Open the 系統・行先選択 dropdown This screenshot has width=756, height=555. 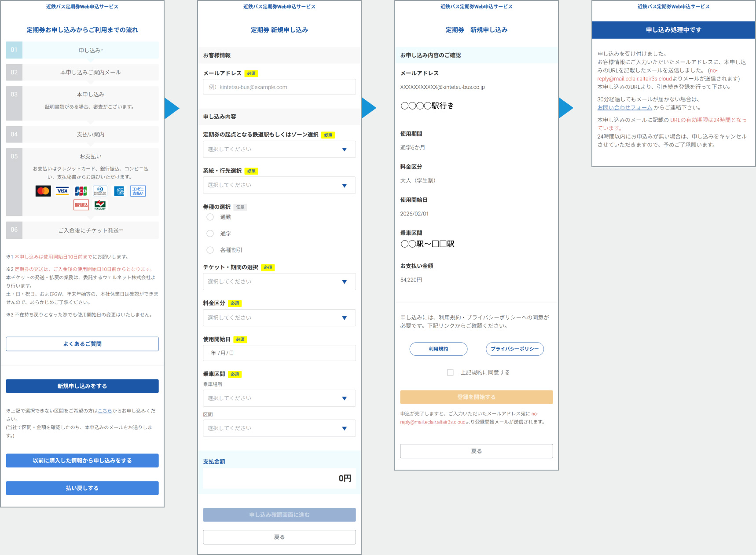point(279,185)
